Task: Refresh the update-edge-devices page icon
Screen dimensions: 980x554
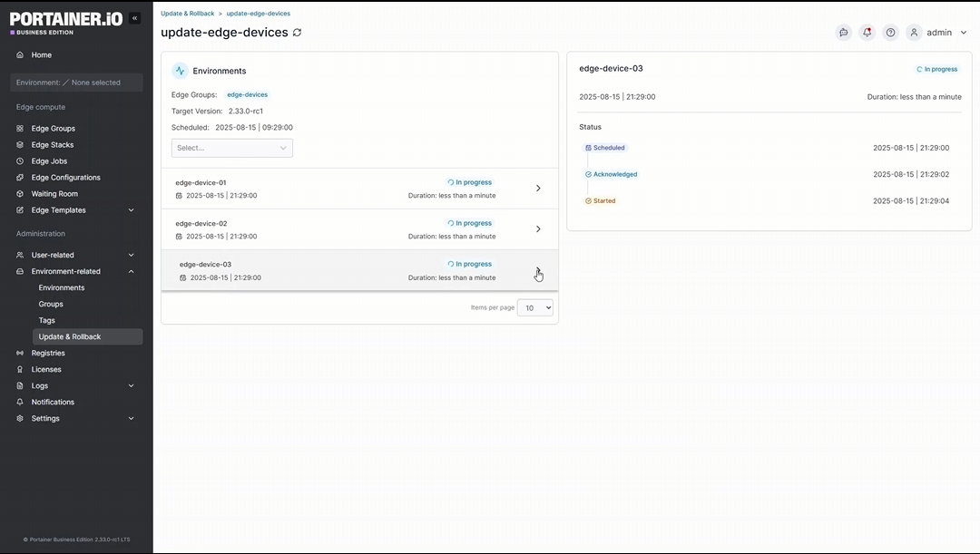Action: coord(297,33)
